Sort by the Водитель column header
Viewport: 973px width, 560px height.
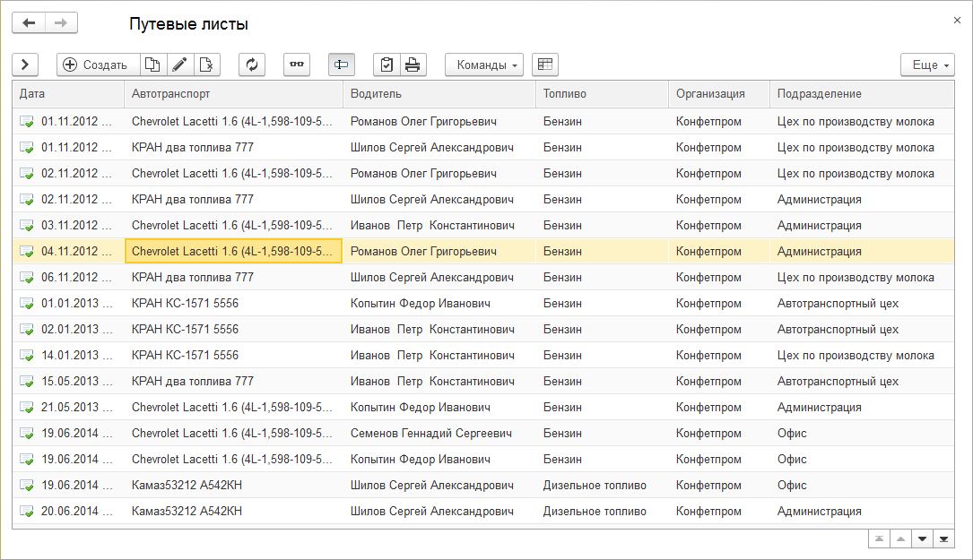439,94
